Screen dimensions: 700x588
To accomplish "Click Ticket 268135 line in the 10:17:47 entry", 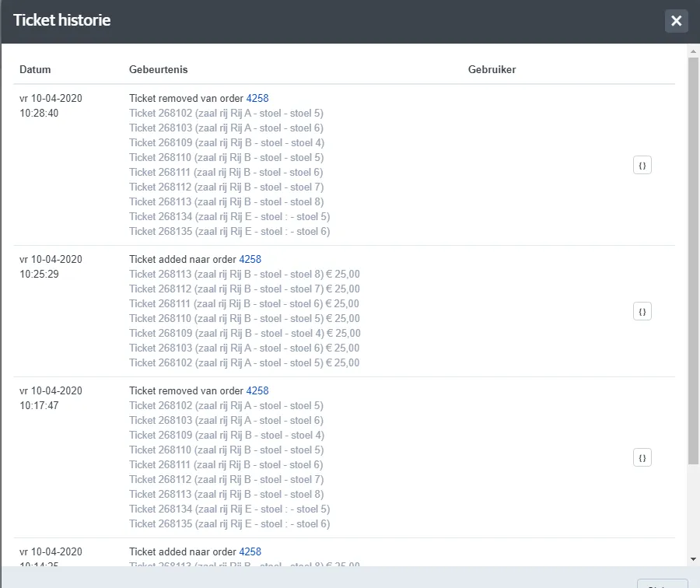I will pos(229,523).
